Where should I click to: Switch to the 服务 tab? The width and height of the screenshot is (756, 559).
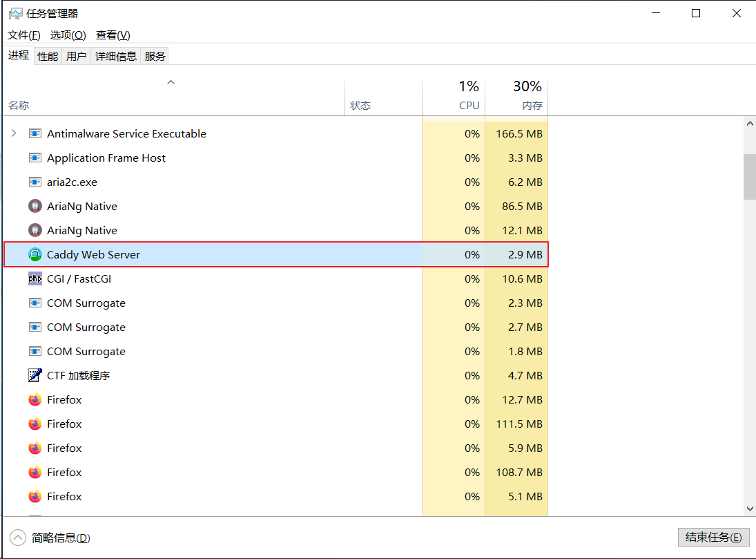(155, 57)
